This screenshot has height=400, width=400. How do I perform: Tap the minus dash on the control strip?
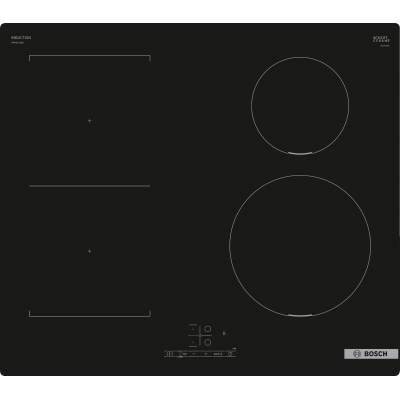194,353
